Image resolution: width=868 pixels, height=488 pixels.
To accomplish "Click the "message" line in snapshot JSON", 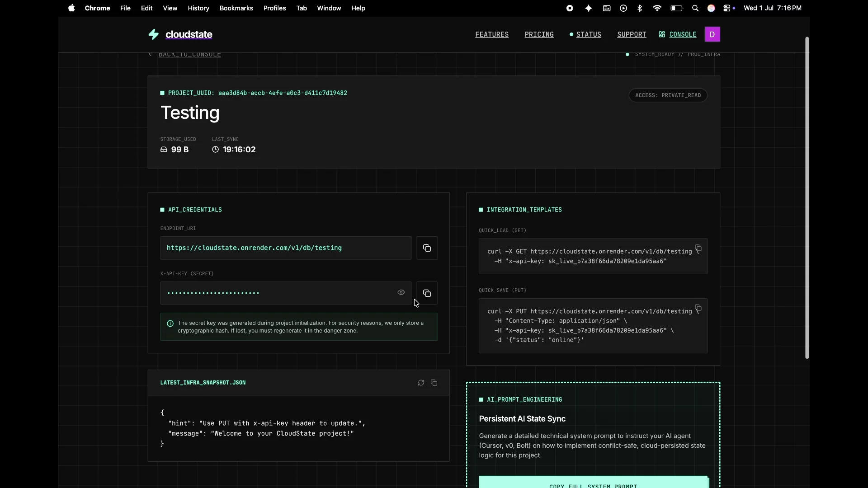I will (x=261, y=433).
